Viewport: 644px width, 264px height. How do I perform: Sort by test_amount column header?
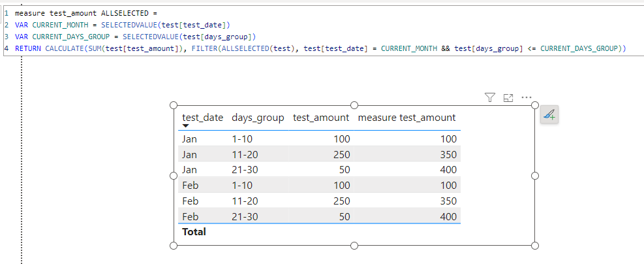coord(321,118)
